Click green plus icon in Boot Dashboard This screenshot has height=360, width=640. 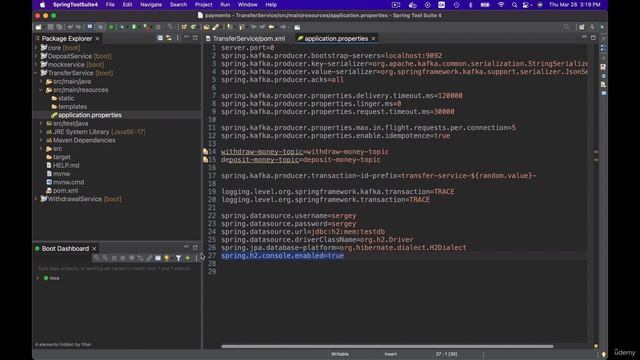click(187, 258)
